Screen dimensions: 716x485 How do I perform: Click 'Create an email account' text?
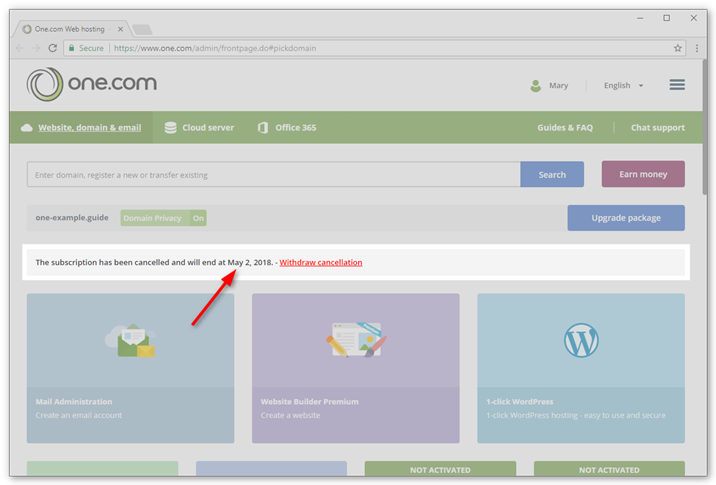pyautogui.click(x=79, y=415)
